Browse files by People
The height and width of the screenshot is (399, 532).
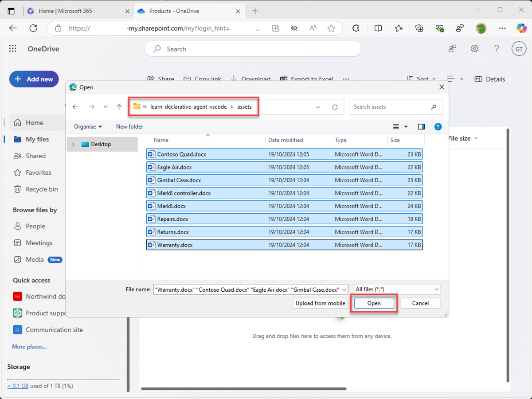click(x=35, y=226)
